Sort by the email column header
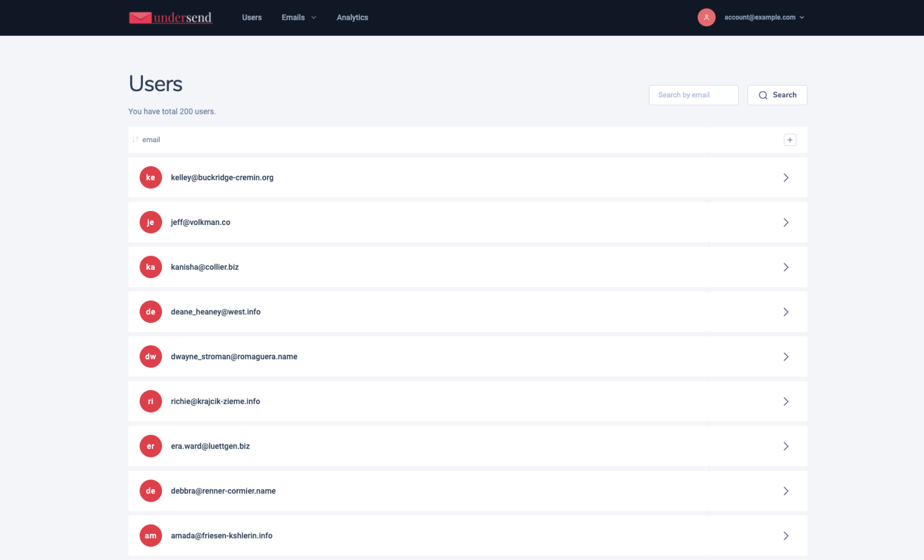This screenshot has height=560, width=924. point(151,140)
